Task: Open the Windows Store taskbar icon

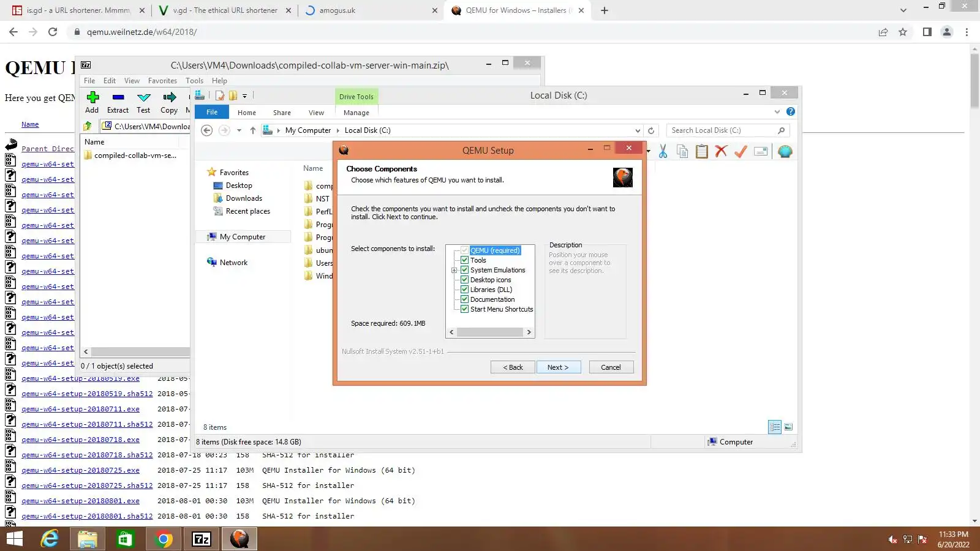Action: [x=125, y=539]
